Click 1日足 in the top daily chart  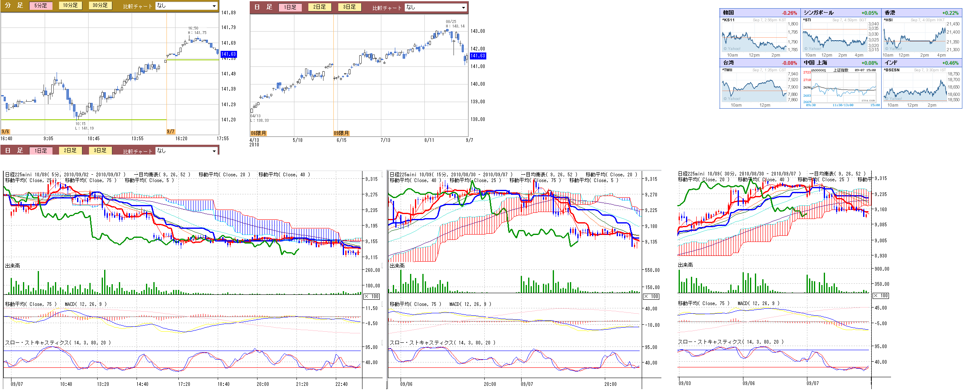pyautogui.click(x=290, y=7)
